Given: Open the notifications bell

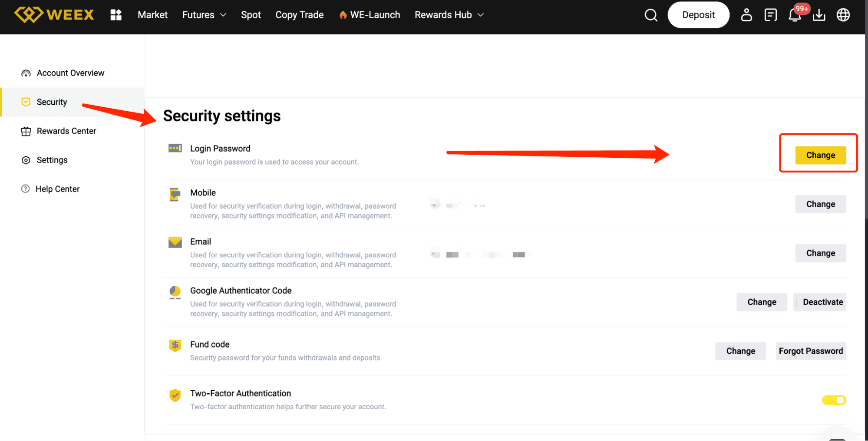Looking at the screenshot, I should pyautogui.click(x=795, y=15).
